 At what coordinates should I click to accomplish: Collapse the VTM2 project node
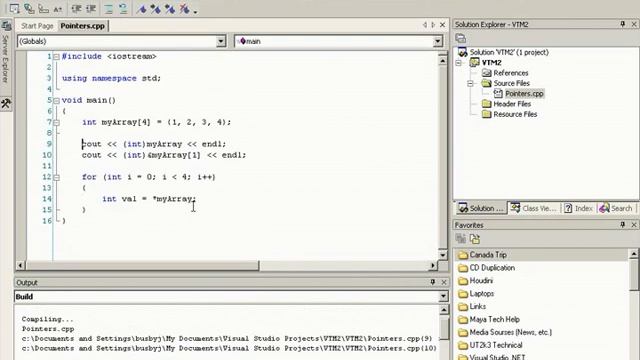pyautogui.click(x=459, y=63)
